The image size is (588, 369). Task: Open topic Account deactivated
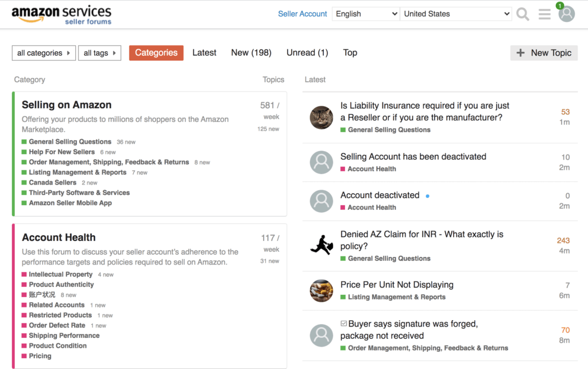pyautogui.click(x=380, y=195)
